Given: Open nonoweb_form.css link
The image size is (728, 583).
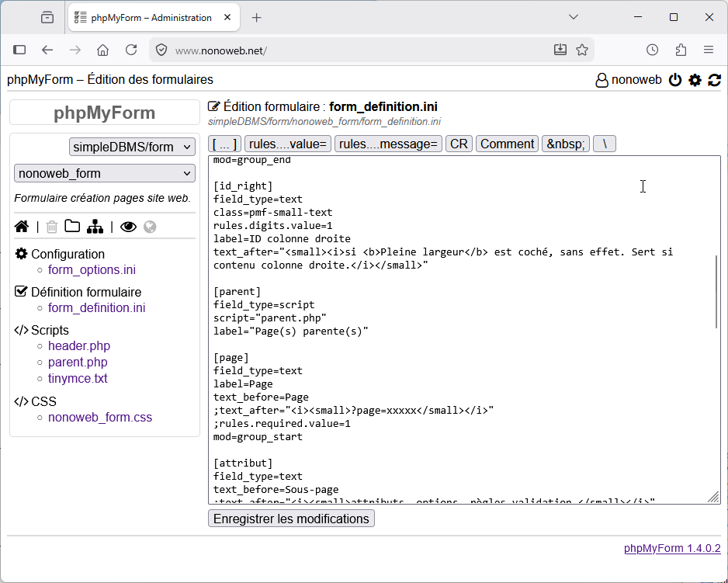Looking at the screenshot, I should coord(100,417).
